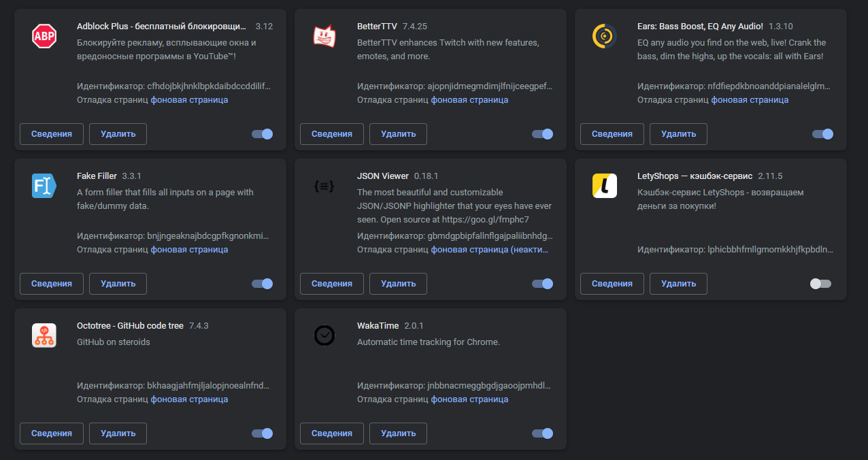Click the Octotree GitHub code tree icon

(44, 335)
